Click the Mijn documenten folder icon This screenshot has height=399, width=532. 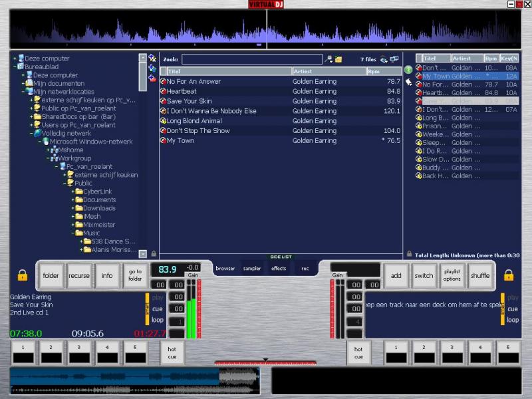pyautogui.click(x=29, y=83)
